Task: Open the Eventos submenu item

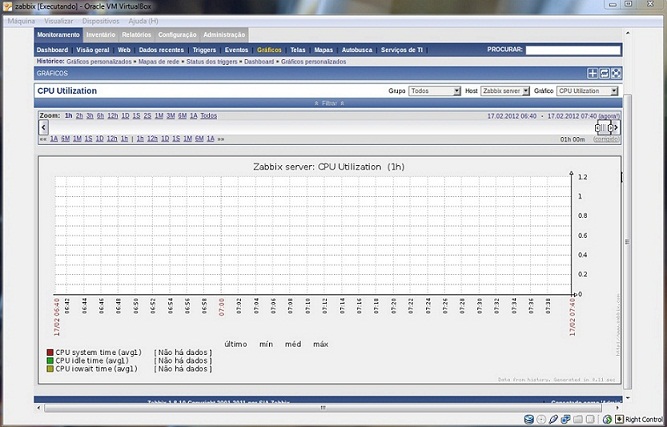Action: tap(237, 50)
